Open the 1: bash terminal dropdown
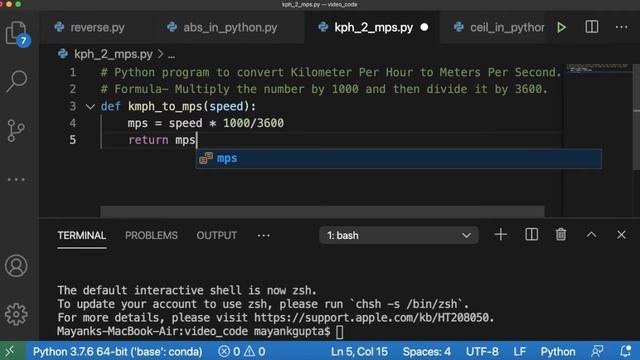 (399, 235)
